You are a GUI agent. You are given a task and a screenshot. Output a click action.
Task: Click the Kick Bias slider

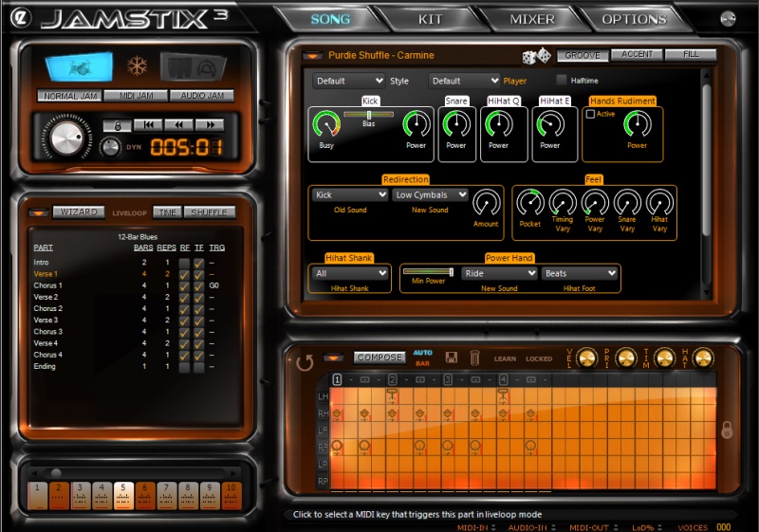coord(368,114)
